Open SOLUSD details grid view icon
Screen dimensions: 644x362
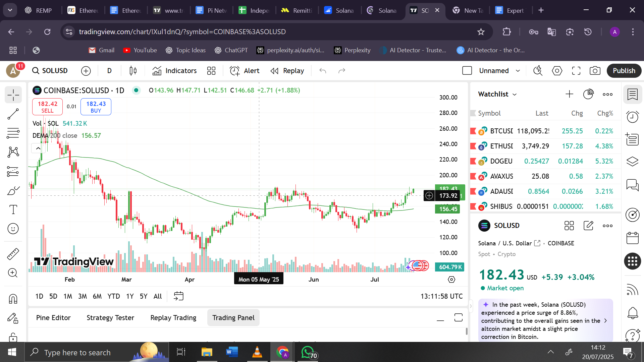pyautogui.click(x=569, y=226)
